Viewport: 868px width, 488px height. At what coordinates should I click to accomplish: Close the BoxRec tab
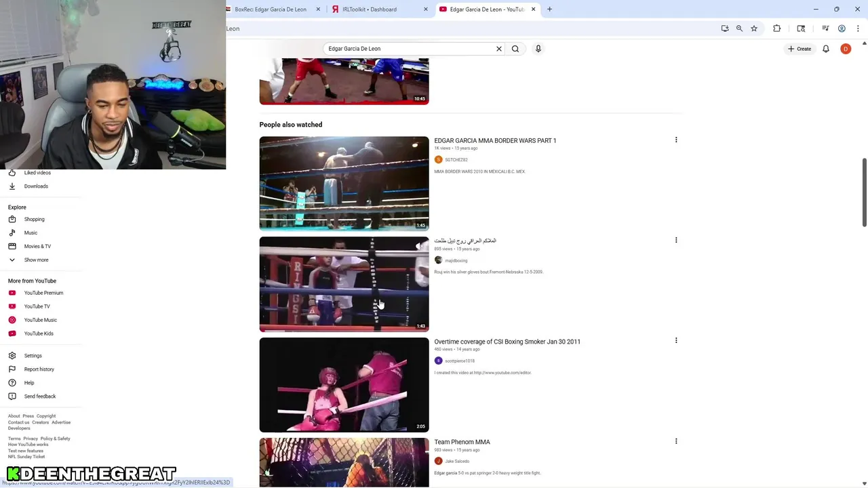[318, 9]
